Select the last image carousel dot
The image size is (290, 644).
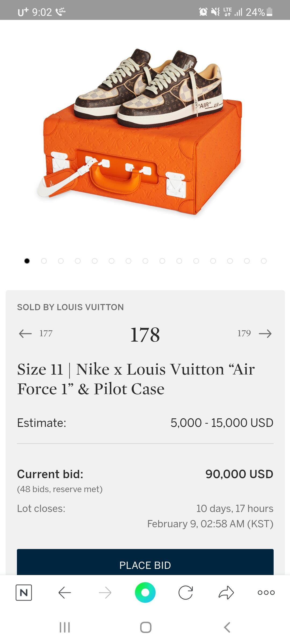tap(264, 261)
